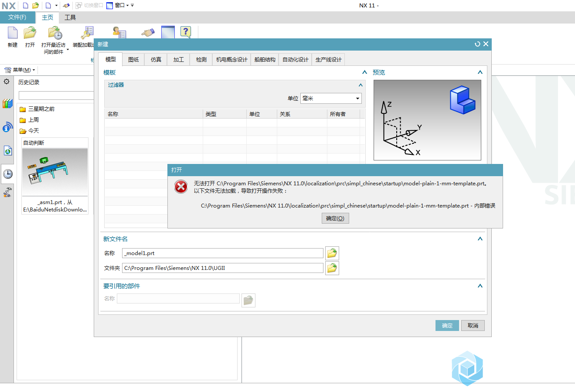Switch to the 工具 tools ribbon tab
Image resolution: width=575 pixels, height=392 pixels.
[70, 17]
